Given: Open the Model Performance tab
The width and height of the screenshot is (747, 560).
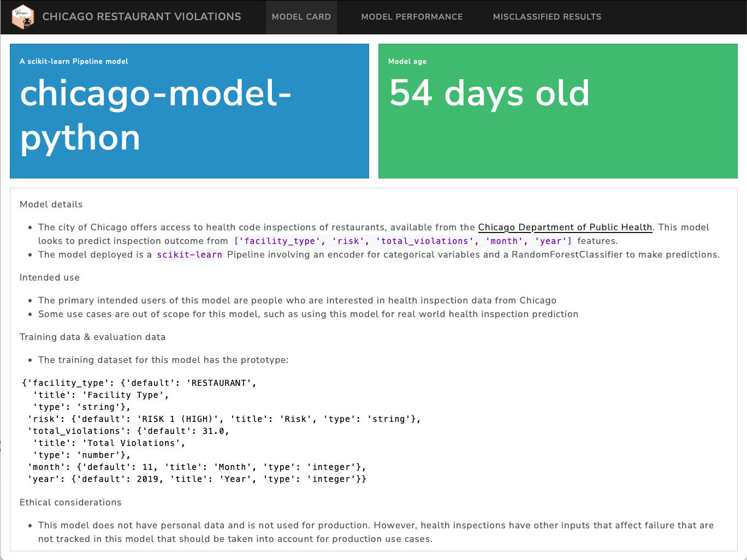Looking at the screenshot, I should click(x=412, y=17).
